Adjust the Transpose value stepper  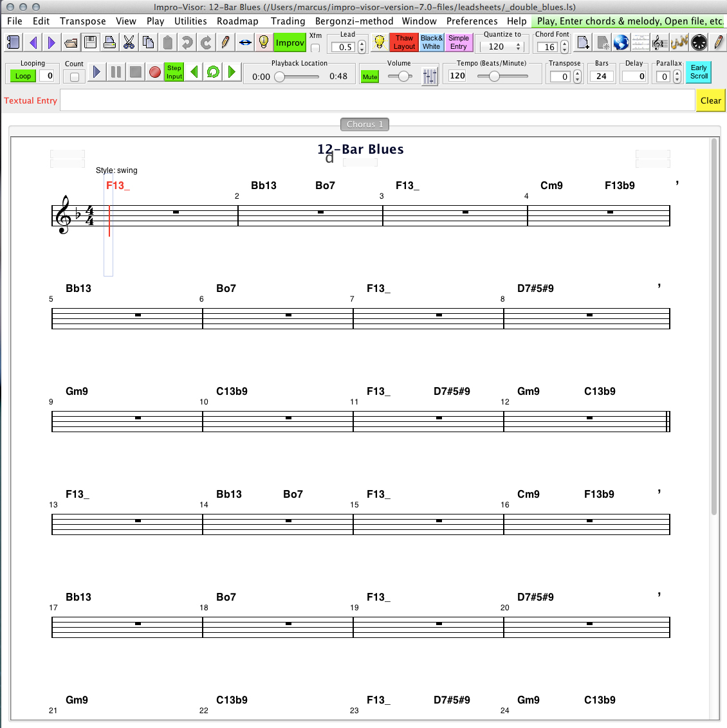[577, 76]
